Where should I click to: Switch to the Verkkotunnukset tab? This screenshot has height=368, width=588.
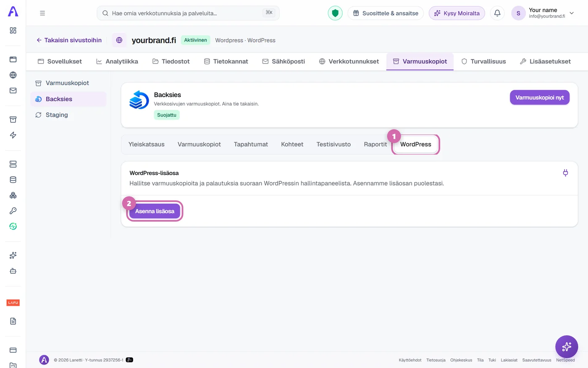click(349, 61)
